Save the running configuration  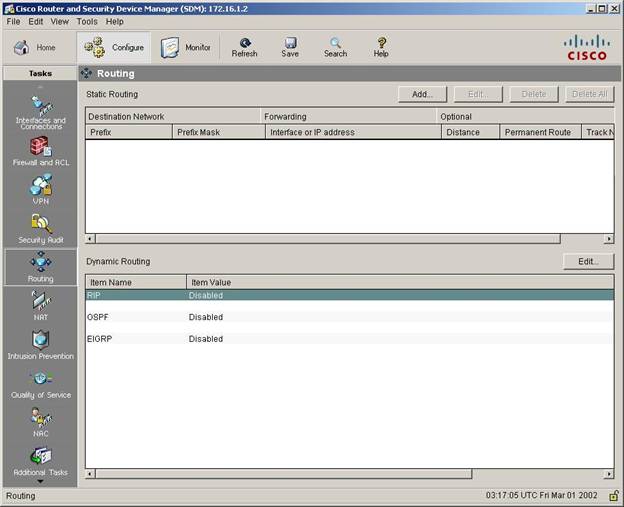pyautogui.click(x=290, y=47)
